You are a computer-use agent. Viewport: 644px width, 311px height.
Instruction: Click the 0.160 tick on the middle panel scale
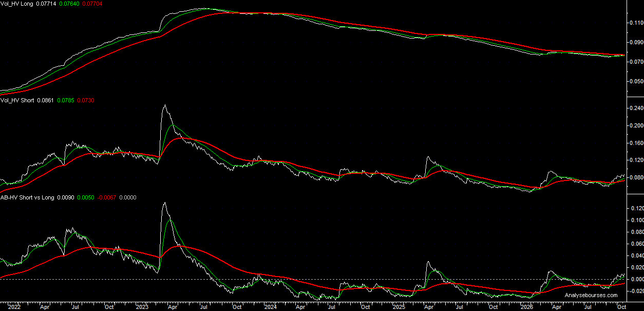tap(636, 143)
